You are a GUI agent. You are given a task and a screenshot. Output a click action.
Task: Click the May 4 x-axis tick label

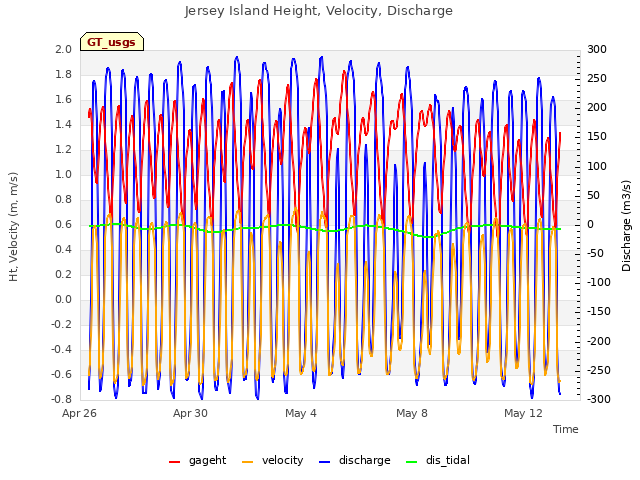[x=301, y=413]
